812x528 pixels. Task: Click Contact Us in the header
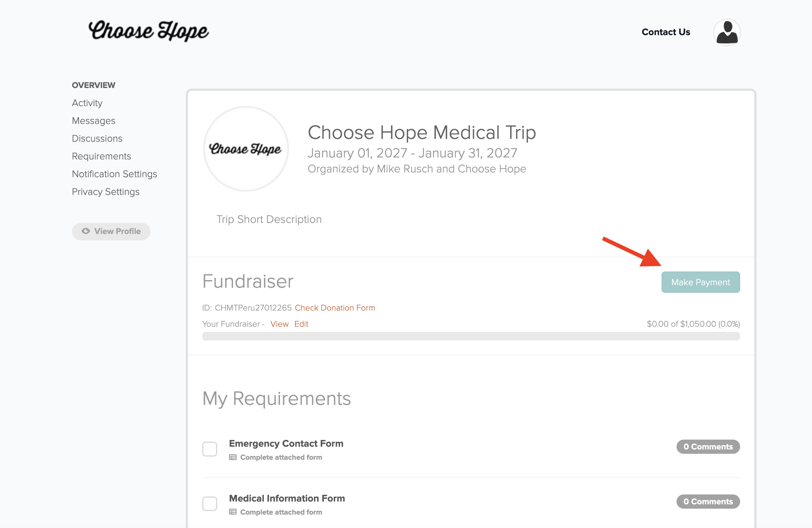pos(666,32)
